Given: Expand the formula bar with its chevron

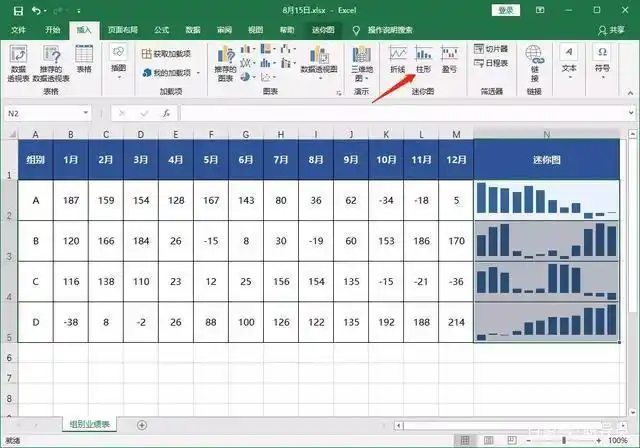Looking at the screenshot, I should 631,113.
